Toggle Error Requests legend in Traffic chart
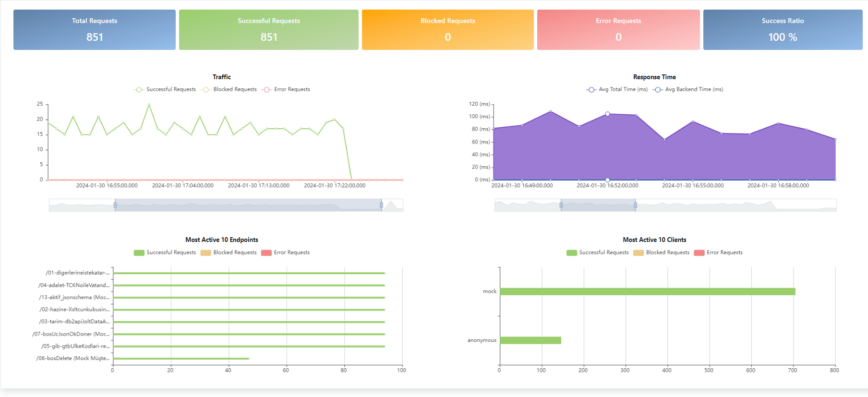 click(x=286, y=90)
